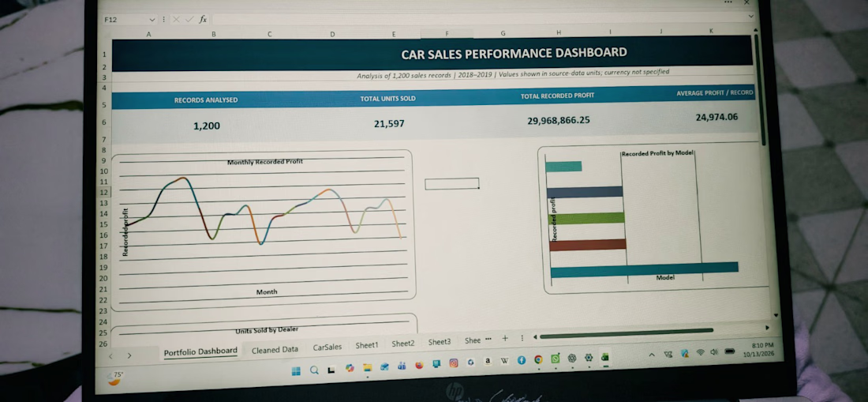Launch Copilot from the taskbar

tap(350, 368)
